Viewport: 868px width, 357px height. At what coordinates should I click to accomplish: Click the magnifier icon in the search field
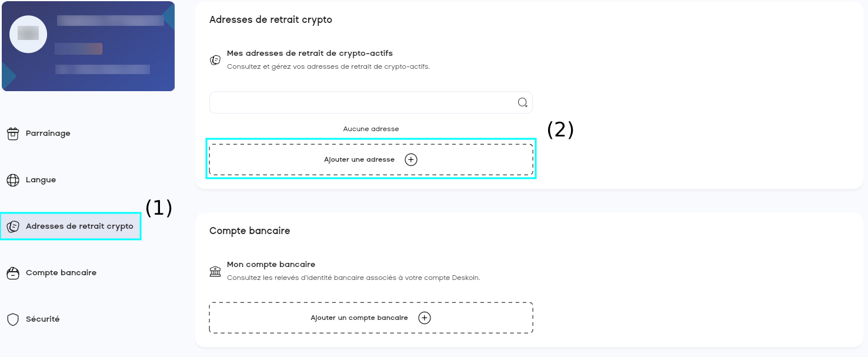522,103
